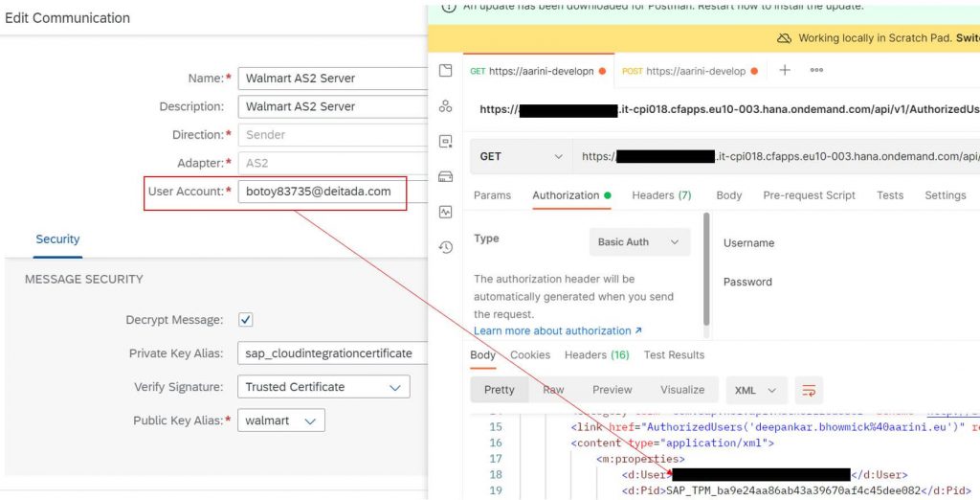Viewport: 980px width, 500px height.
Task: Click the Password label in Postman
Action: [x=747, y=282]
